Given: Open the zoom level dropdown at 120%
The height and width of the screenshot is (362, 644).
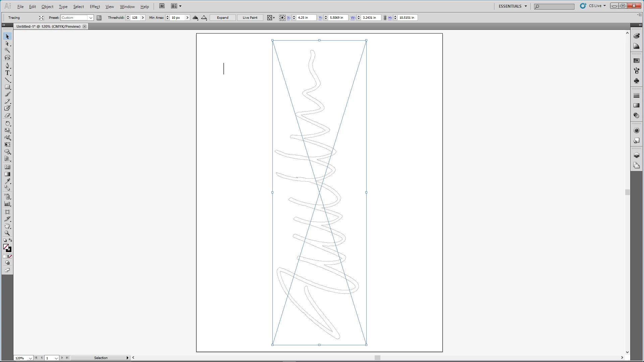Looking at the screenshot, I should pos(30,358).
